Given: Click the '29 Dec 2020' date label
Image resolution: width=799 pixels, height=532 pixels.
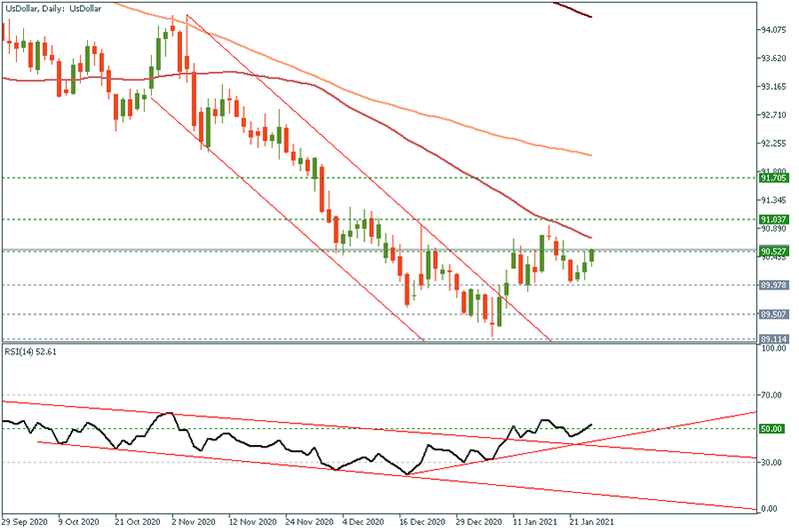Looking at the screenshot, I should pos(479,522).
